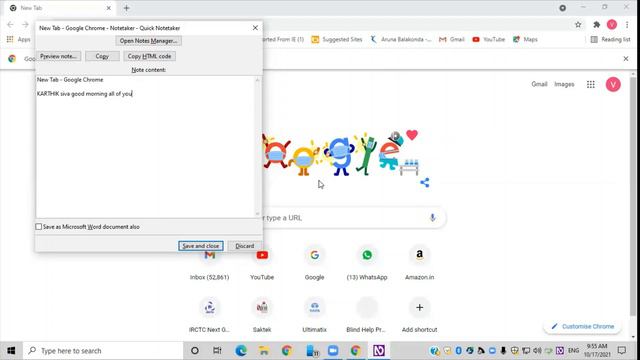Open the Reading list panel
Screen dimensions: 640x360
tap(611, 40)
